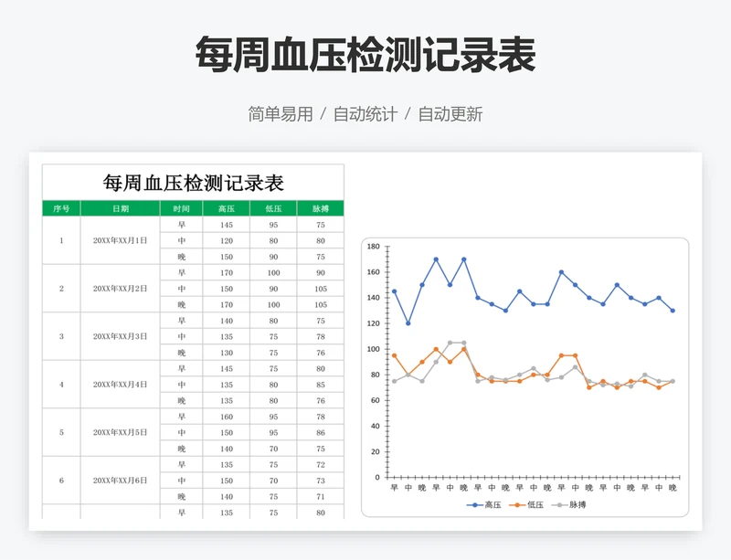Click the subtitle text 简单易用
The height and width of the screenshot is (560, 731).
[x=281, y=114]
